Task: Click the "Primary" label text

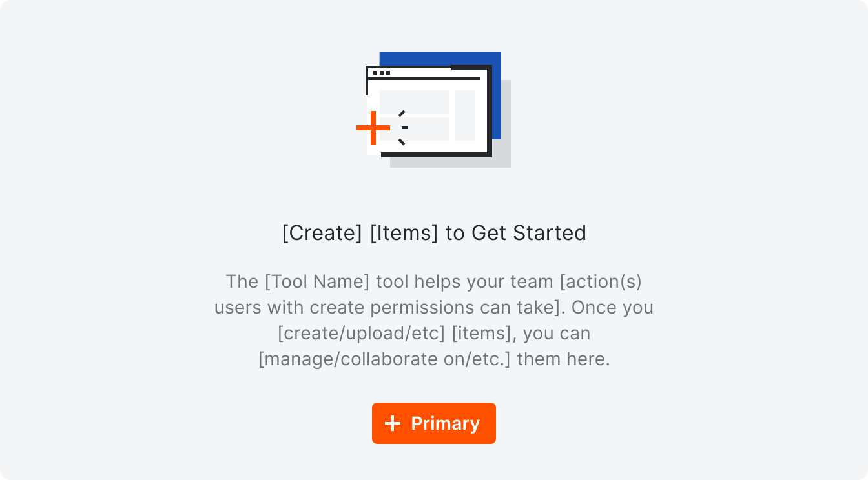Action: click(446, 423)
